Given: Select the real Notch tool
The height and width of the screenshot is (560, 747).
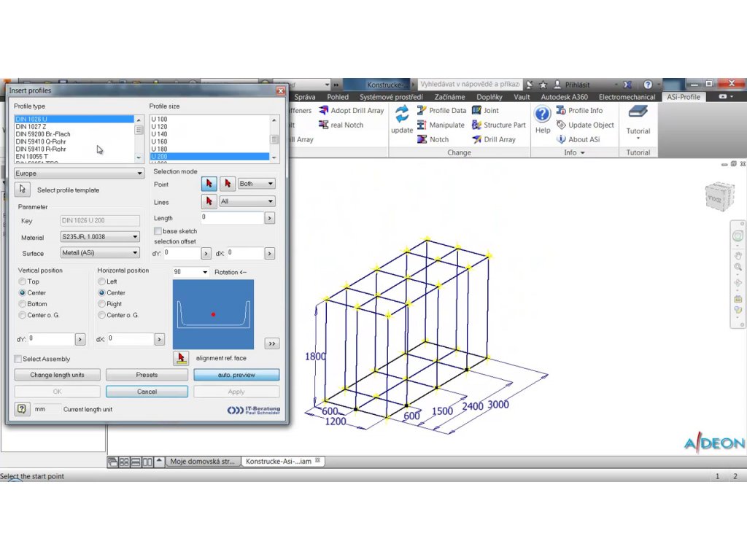Looking at the screenshot, I should pos(341,125).
